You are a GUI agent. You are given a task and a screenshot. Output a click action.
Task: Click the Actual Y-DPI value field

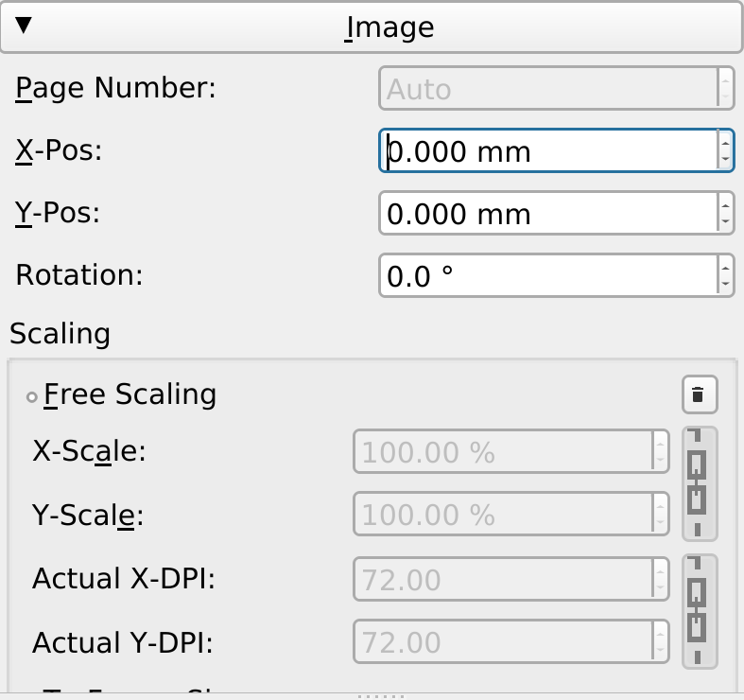pos(501,642)
